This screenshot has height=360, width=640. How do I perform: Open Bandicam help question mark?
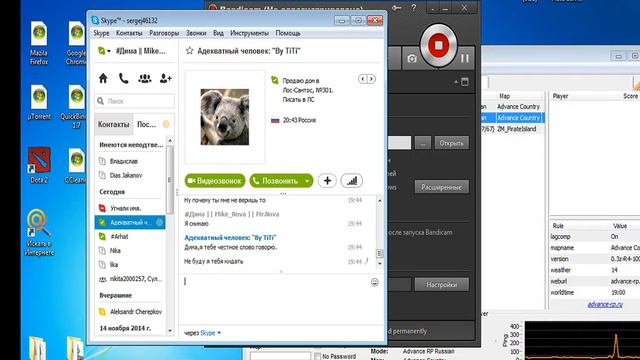[x=414, y=8]
